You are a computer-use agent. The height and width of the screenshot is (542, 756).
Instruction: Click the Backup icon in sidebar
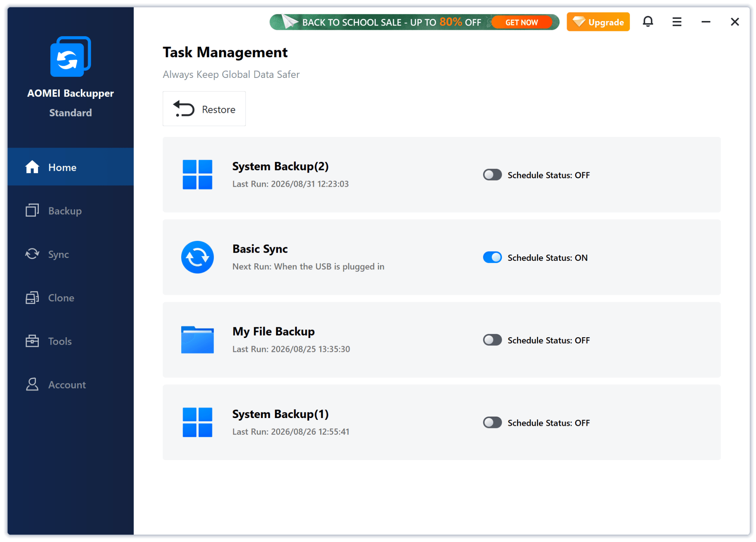click(x=32, y=210)
